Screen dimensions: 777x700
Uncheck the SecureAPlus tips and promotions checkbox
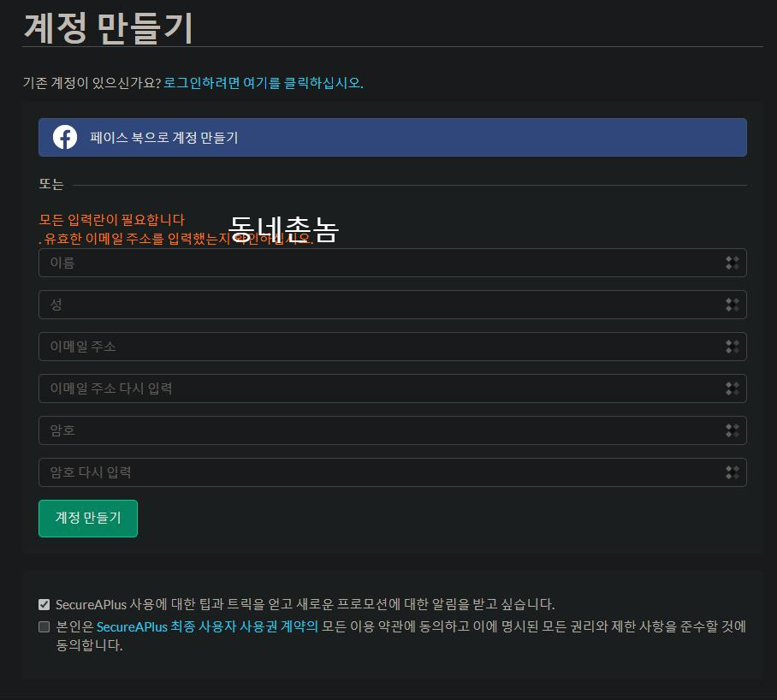tap(44, 604)
